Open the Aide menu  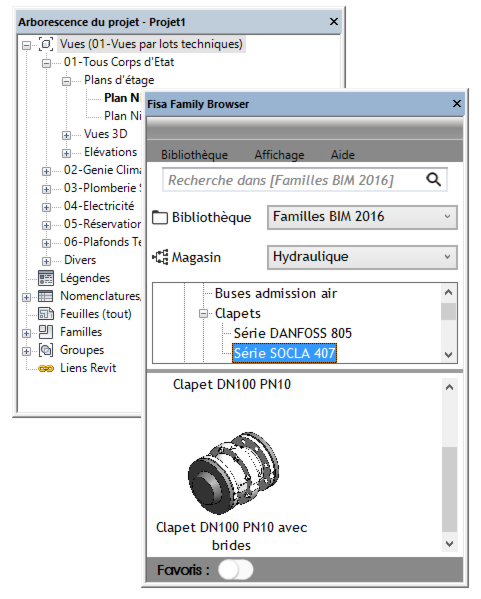(x=343, y=155)
